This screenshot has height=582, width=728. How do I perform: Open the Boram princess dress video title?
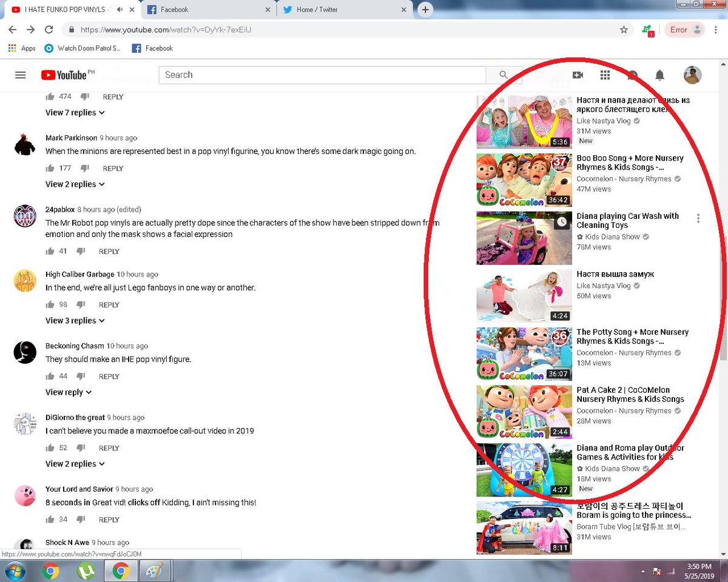pos(633,510)
